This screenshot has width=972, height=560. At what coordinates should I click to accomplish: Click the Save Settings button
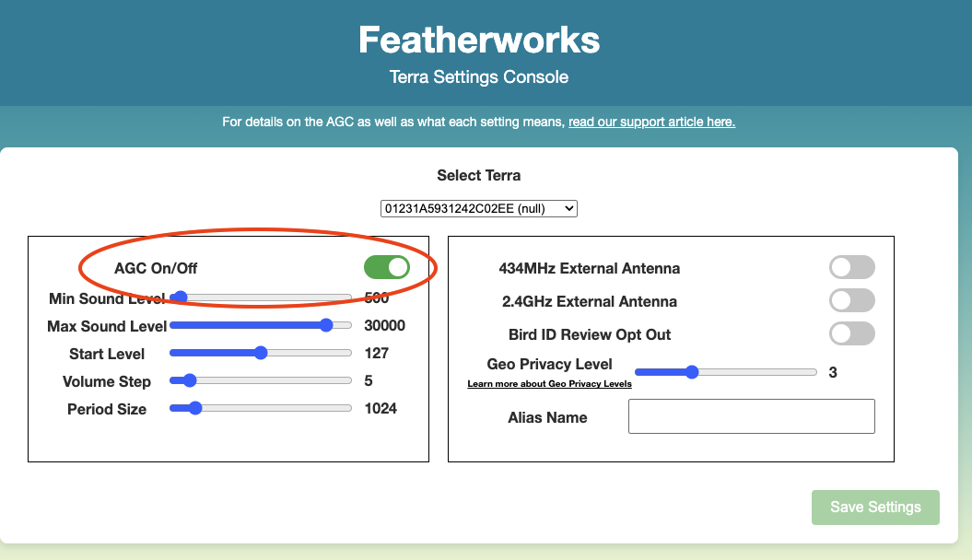click(875, 507)
